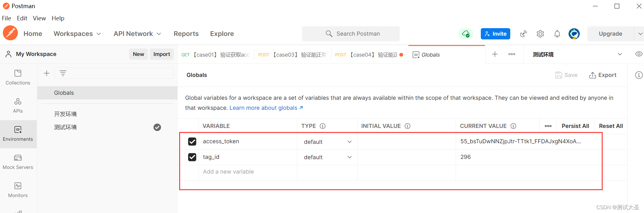Open the settings gear icon
The width and height of the screenshot is (644, 213).
540,34
